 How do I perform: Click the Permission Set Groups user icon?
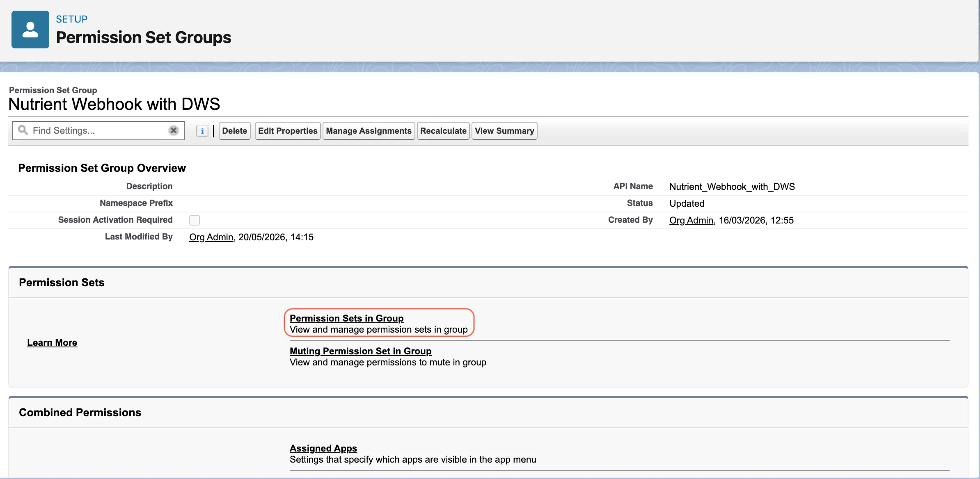pos(30,30)
